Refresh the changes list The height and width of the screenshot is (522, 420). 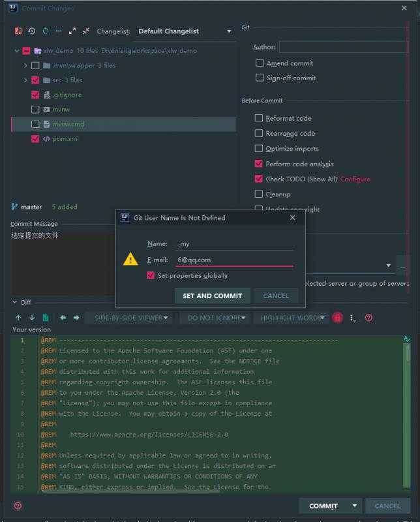[45, 31]
